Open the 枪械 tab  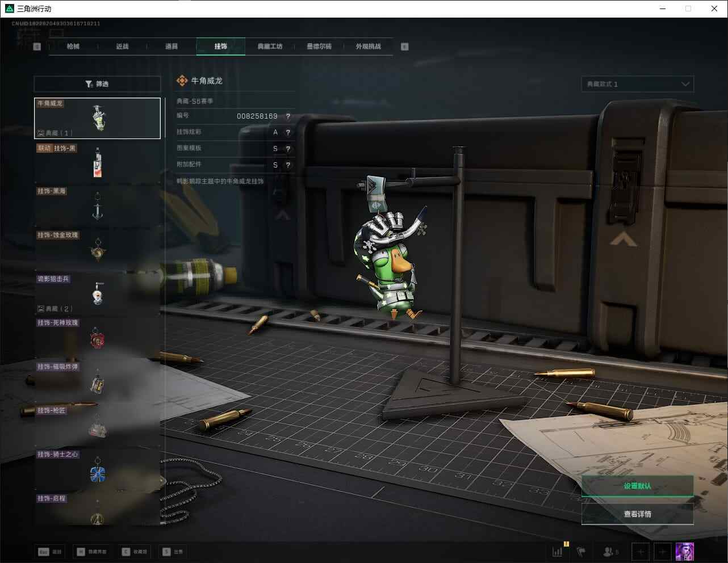(x=73, y=47)
